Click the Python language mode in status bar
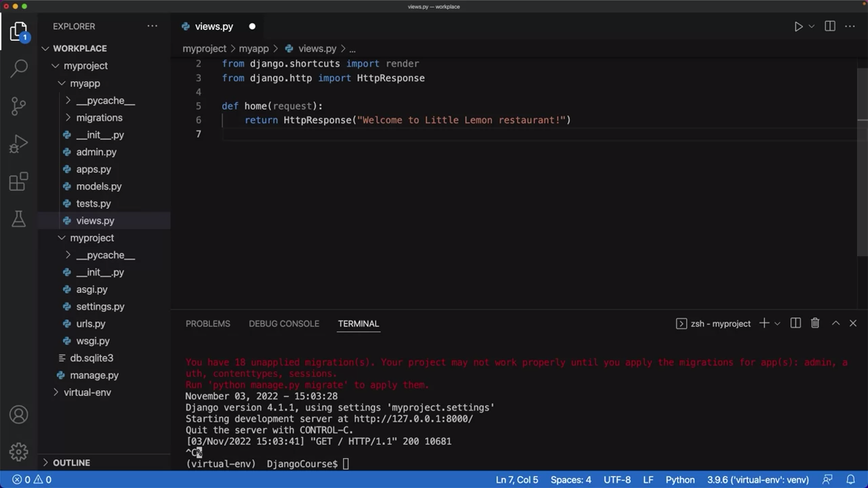 (680, 480)
